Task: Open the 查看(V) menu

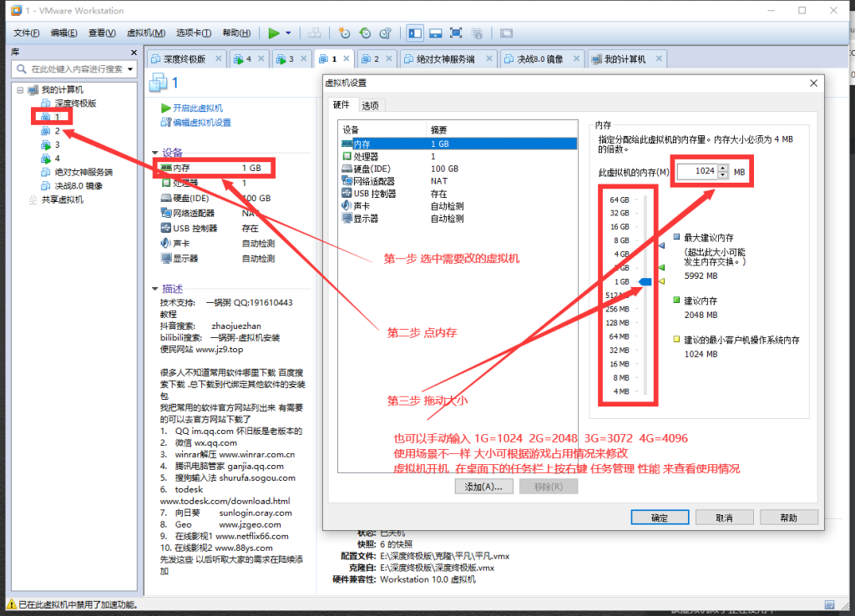Action: [102, 33]
